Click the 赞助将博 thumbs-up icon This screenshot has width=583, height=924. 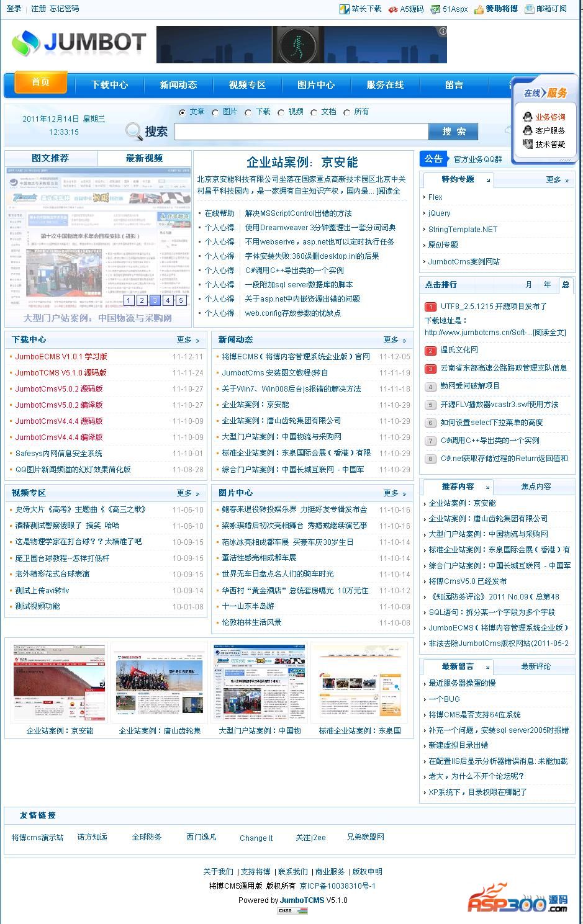(479, 9)
